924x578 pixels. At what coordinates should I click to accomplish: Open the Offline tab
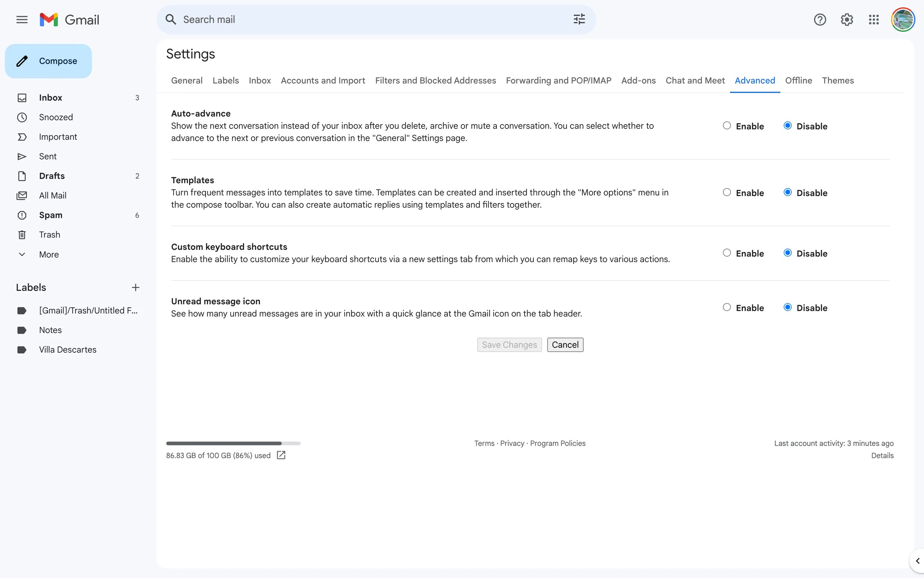point(798,81)
